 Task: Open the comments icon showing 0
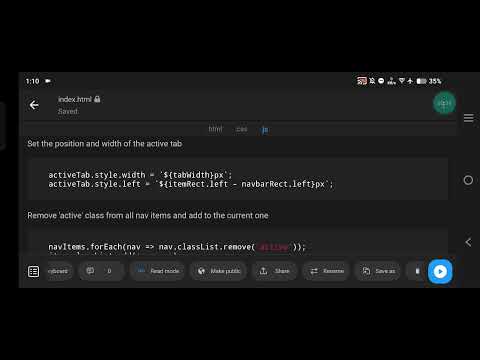coord(101,271)
